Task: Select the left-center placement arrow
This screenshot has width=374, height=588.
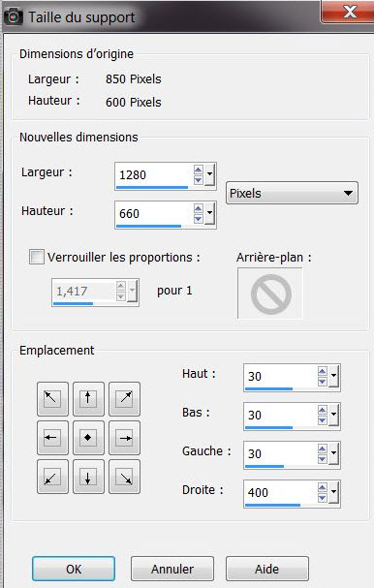Action: (52, 438)
